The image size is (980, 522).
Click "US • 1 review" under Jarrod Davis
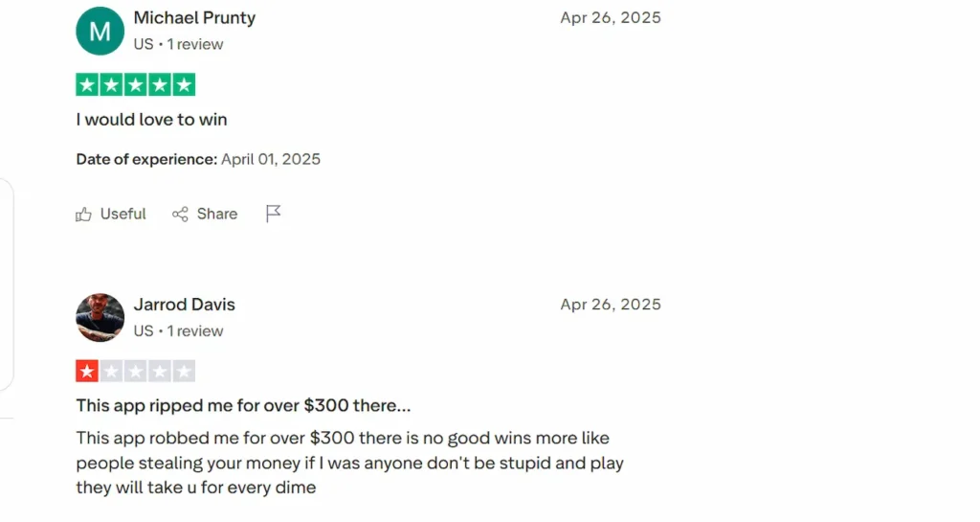coord(178,331)
